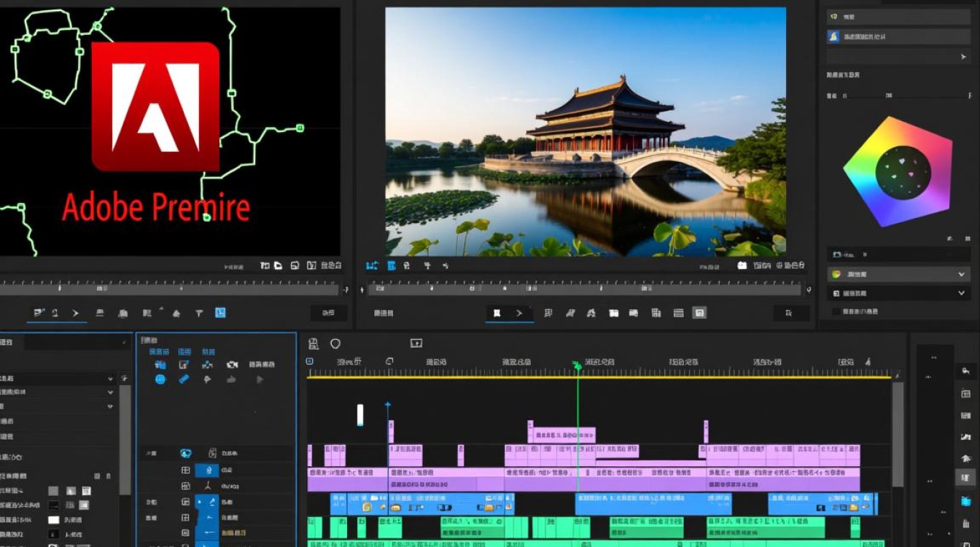Click the Program monitor scrub bar

[x=584, y=290]
